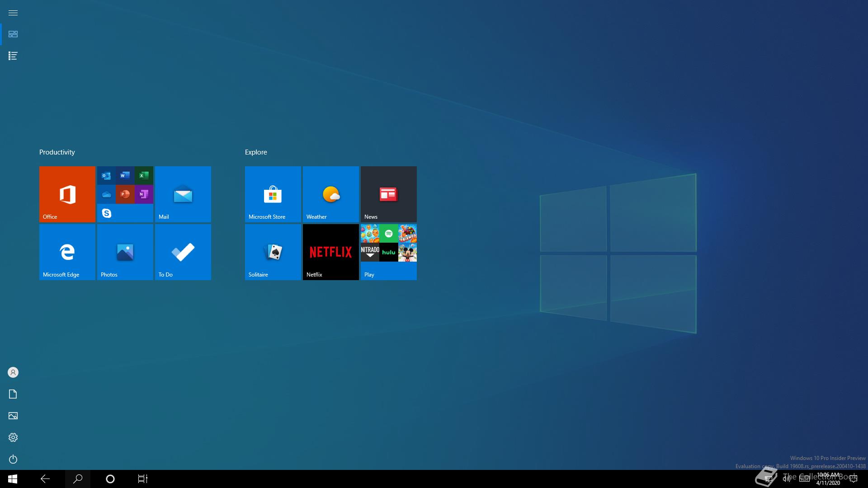Launch Microsoft Edge tile
Viewport: 868px width, 488px height.
[x=67, y=252]
